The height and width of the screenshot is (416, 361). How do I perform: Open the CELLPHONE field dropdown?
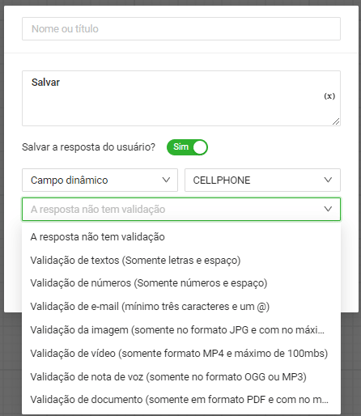point(263,180)
